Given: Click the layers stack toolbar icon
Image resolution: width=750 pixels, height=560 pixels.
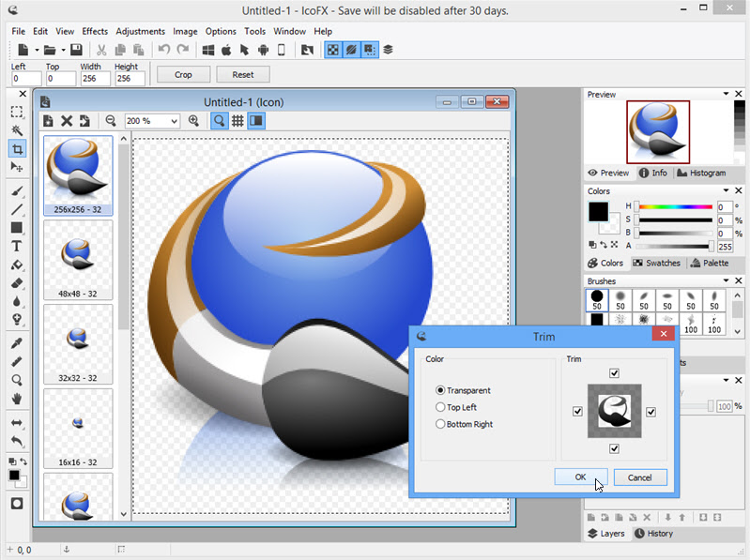Looking at the screenshot, I should [x=388, y=50].
